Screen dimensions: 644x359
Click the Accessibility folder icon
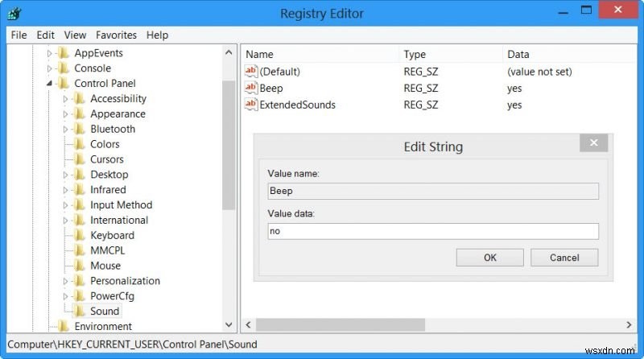coord(80,98)
